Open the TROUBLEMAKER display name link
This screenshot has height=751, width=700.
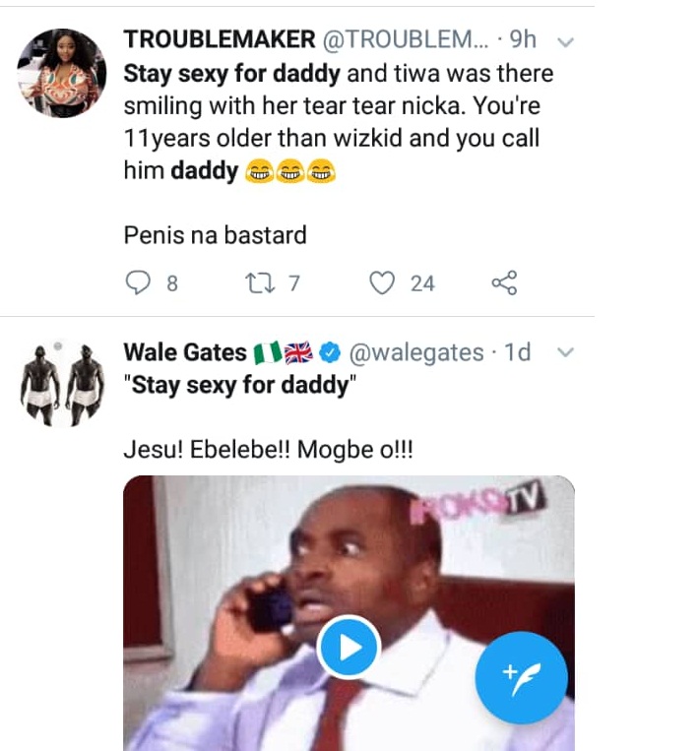219,41
